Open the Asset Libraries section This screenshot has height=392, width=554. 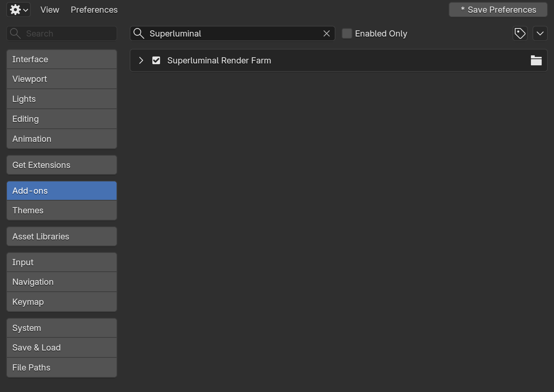(62, 236)
